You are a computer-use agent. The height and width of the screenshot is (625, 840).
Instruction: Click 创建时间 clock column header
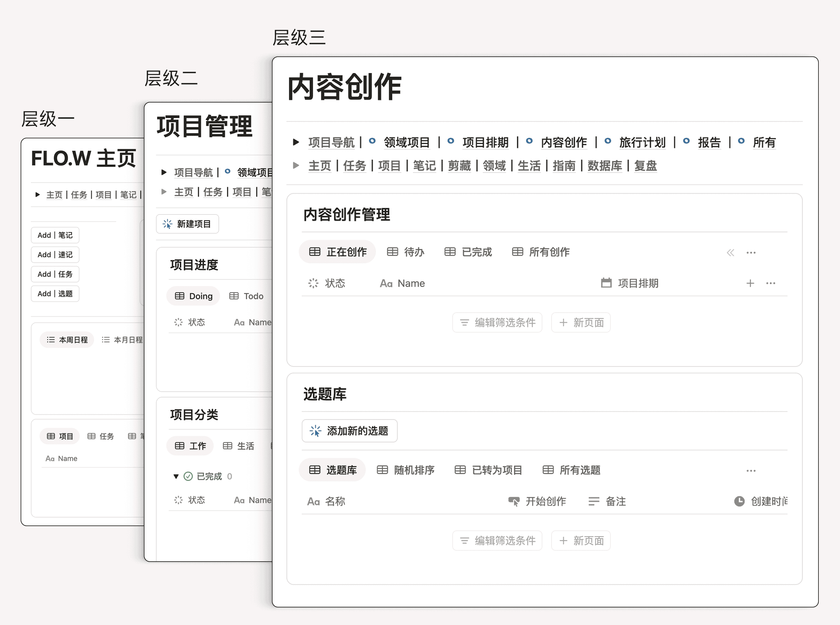(761, 501)
